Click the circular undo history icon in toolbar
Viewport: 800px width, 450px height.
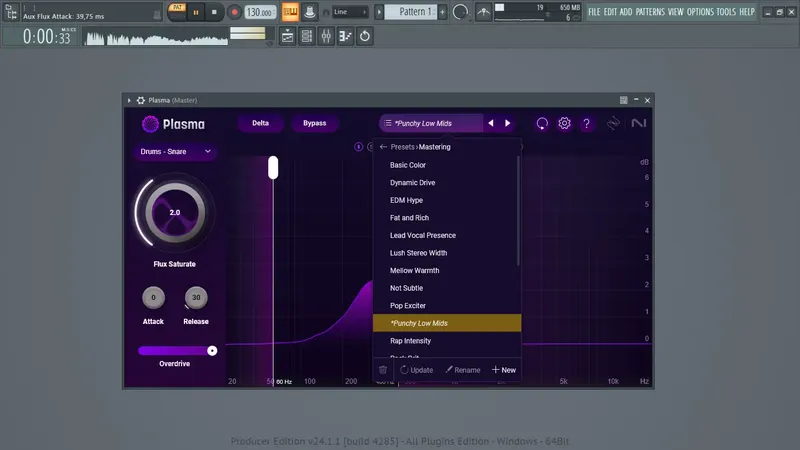365,36
